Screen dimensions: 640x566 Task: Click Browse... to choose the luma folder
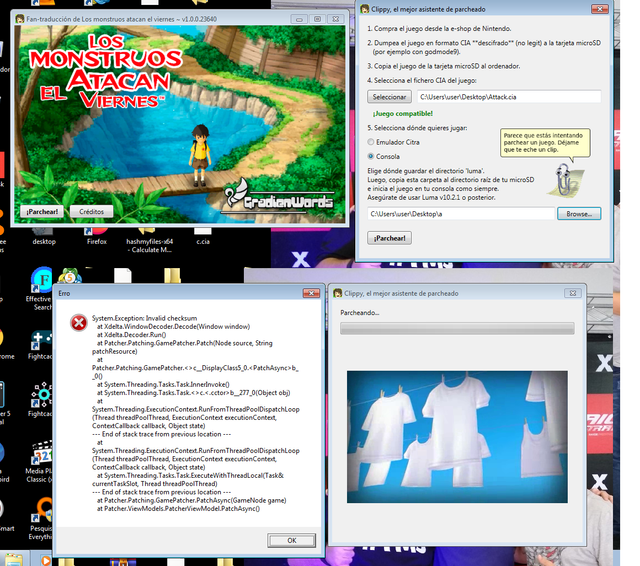click(x=579, y=214)
